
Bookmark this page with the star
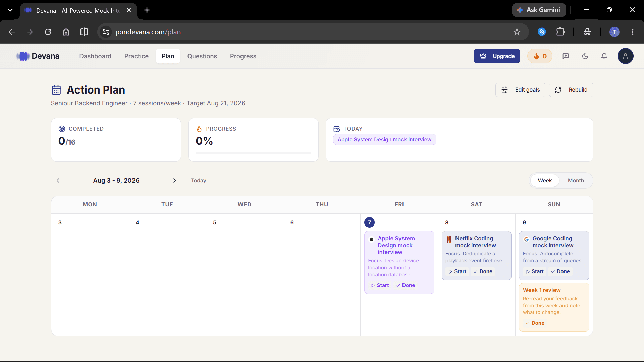(517, 32)
